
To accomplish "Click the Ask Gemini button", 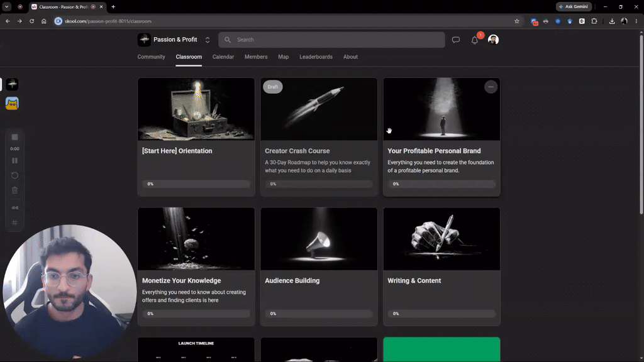I will (x=574, y=6).
